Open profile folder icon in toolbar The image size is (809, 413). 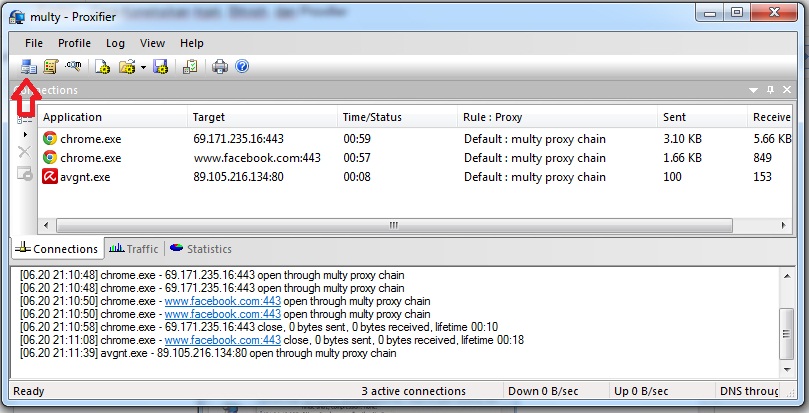pyautogui.click(x=127, y=67)
